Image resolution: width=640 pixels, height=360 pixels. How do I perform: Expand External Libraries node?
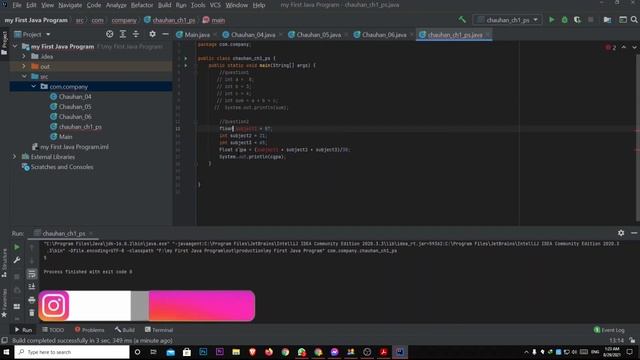[x=15, y=157]
